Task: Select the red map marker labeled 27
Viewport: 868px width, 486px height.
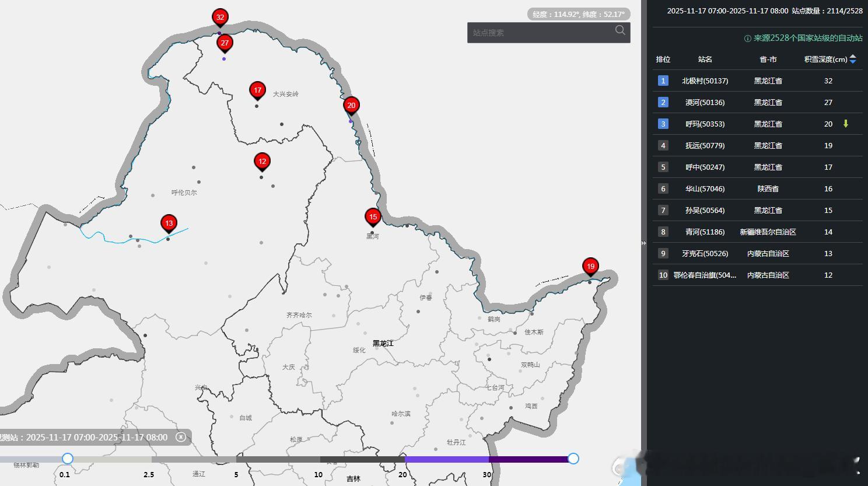Action: click(x=225, y=44)
